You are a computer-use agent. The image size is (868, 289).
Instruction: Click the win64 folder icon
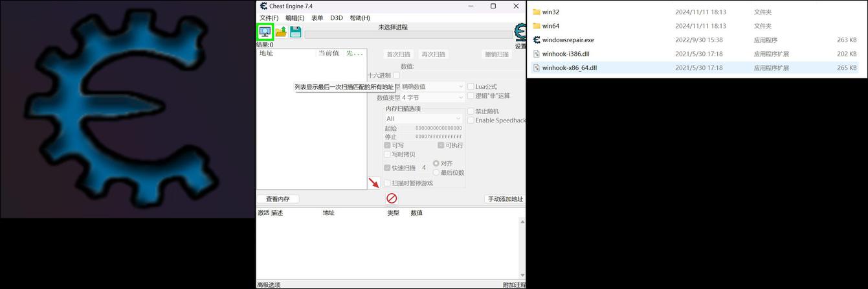pos(536,26)
